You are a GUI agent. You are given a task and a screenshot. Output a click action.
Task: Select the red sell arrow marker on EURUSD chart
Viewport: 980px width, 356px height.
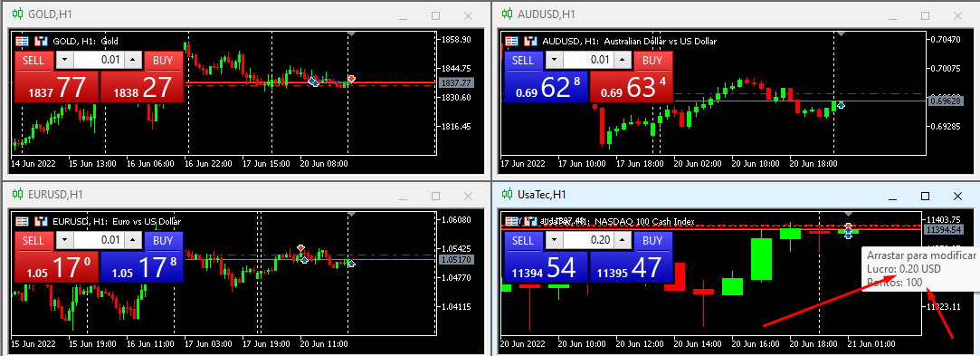coord(300,248)
